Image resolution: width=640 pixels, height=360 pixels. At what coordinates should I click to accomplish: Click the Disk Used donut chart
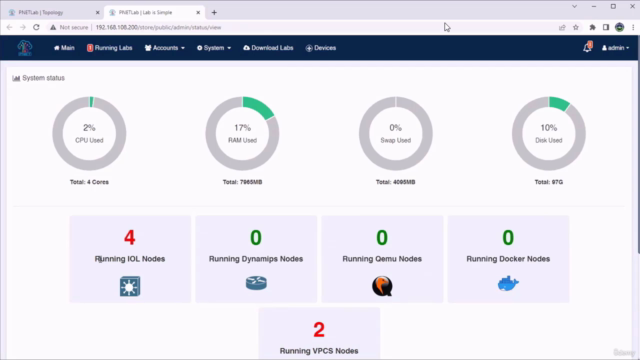coord(549,133)
